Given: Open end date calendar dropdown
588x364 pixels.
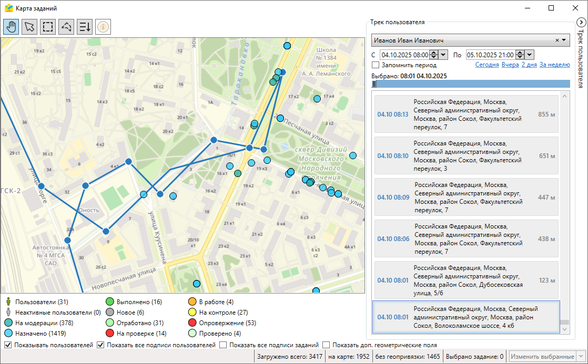Looking at the screenshot, I should (x=530, y=55).
